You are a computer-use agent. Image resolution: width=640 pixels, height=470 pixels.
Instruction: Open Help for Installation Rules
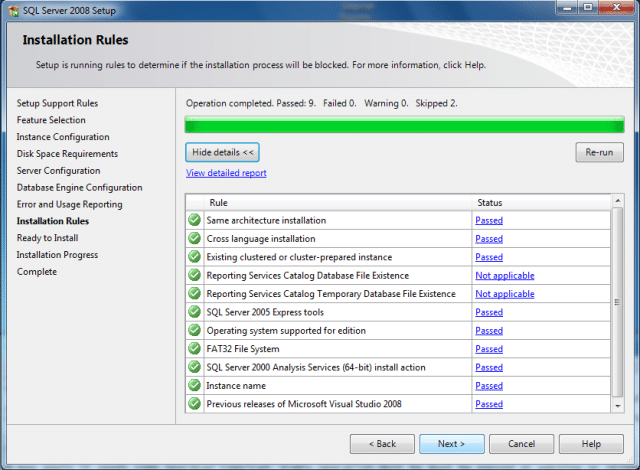pyautogui.click(x=591, y=444)
